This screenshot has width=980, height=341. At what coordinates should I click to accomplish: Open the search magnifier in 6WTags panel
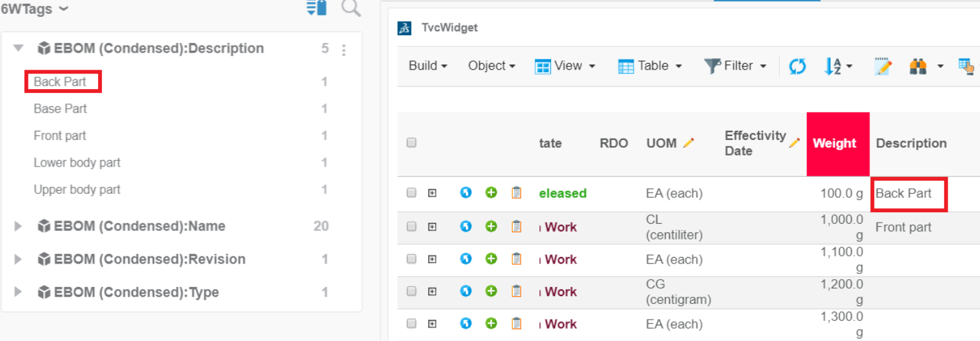tap(351, 8)
